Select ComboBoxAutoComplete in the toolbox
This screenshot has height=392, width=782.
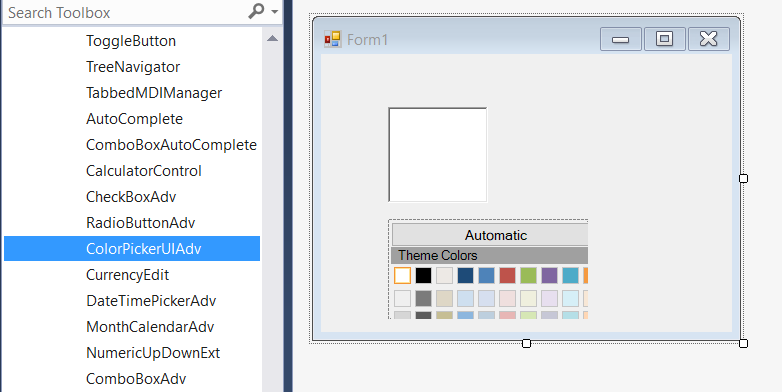click(x=171, y=145)
